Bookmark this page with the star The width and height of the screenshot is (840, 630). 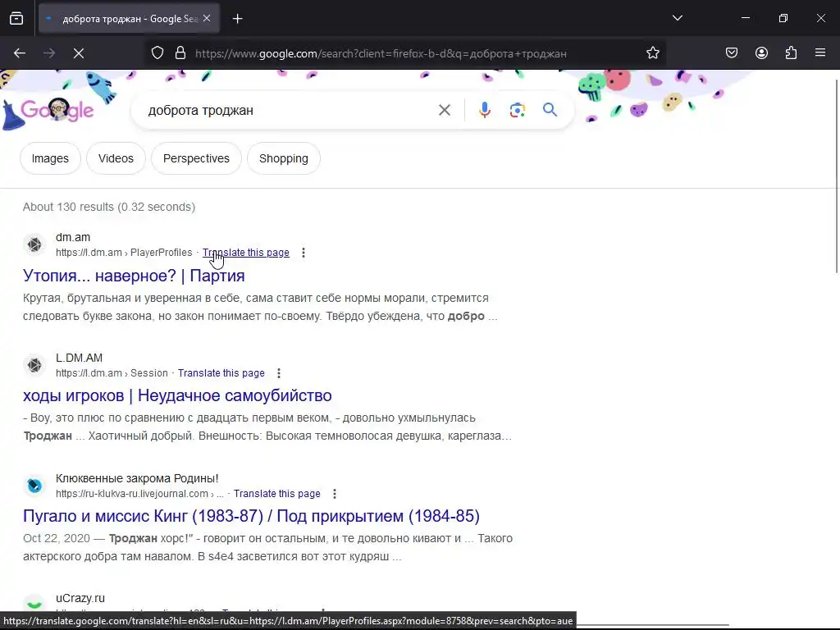click(x=652, y=53)
